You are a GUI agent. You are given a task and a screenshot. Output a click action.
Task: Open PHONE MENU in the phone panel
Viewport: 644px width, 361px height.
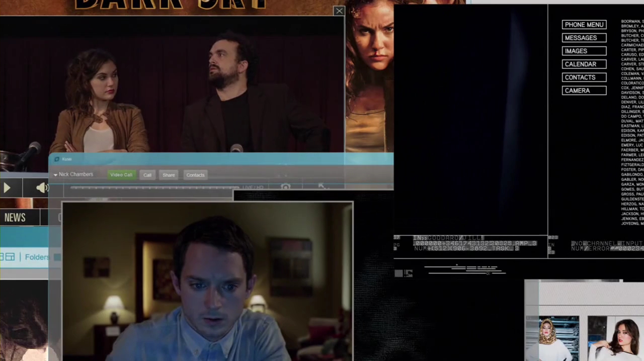coord(584,25)
